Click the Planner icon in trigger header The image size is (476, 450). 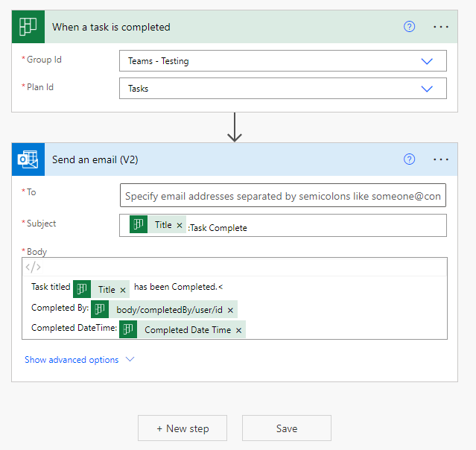(28, 27)
